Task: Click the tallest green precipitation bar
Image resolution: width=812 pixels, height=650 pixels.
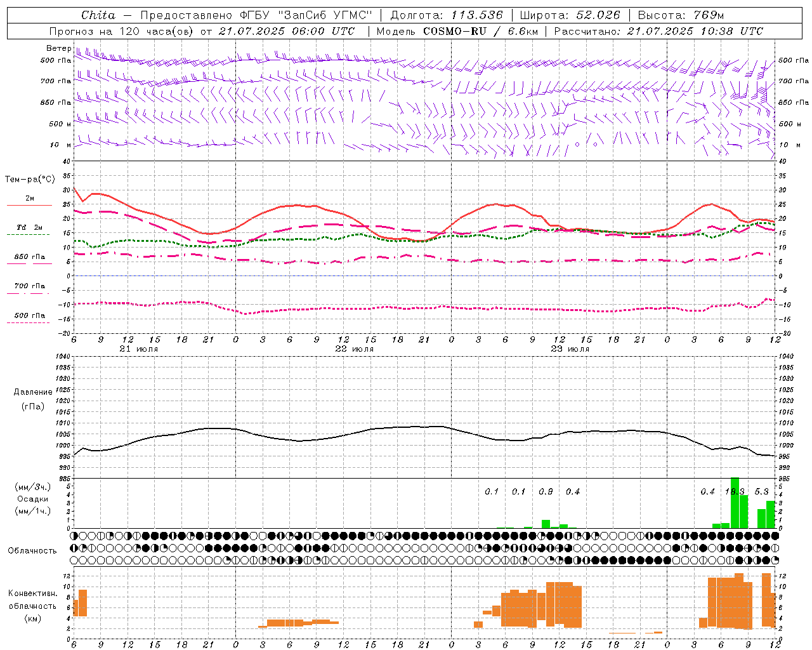Action: tap(735, 503)
